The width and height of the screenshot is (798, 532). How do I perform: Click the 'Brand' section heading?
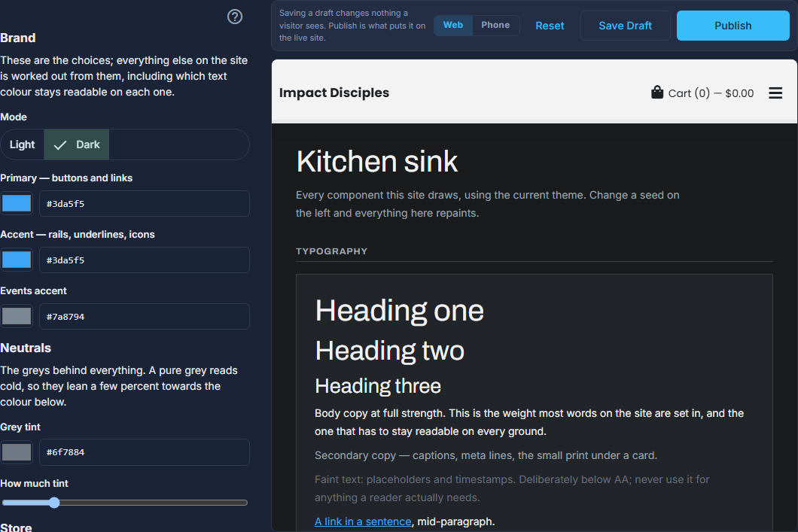coord(18,38)
